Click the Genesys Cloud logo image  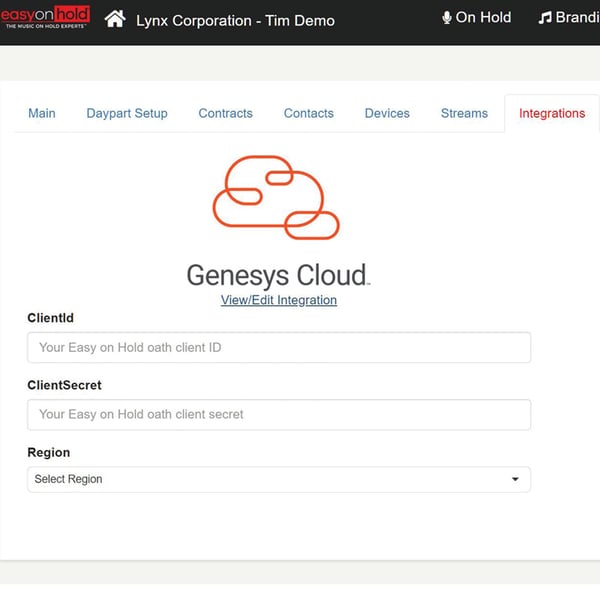pyautogui.click(x=276, y=197)
